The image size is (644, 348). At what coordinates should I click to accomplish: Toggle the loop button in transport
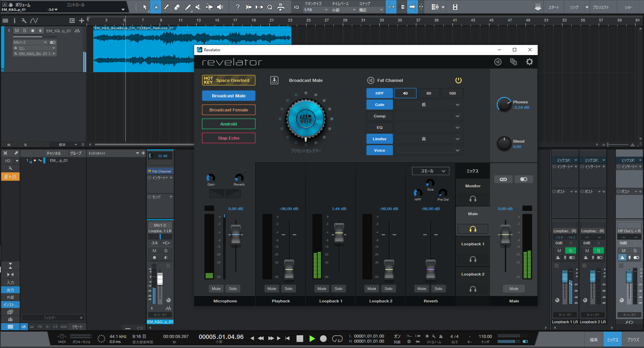click(337, 339)
